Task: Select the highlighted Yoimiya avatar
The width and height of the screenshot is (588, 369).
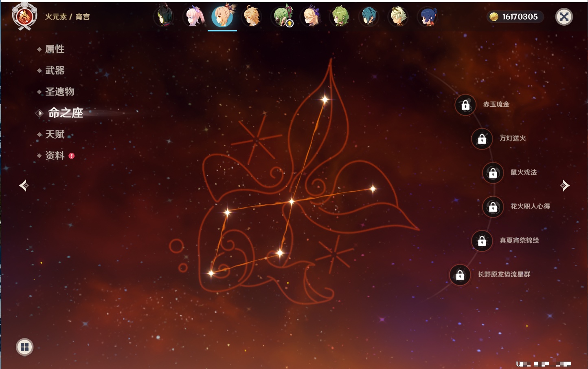Action: pos(222,16)
